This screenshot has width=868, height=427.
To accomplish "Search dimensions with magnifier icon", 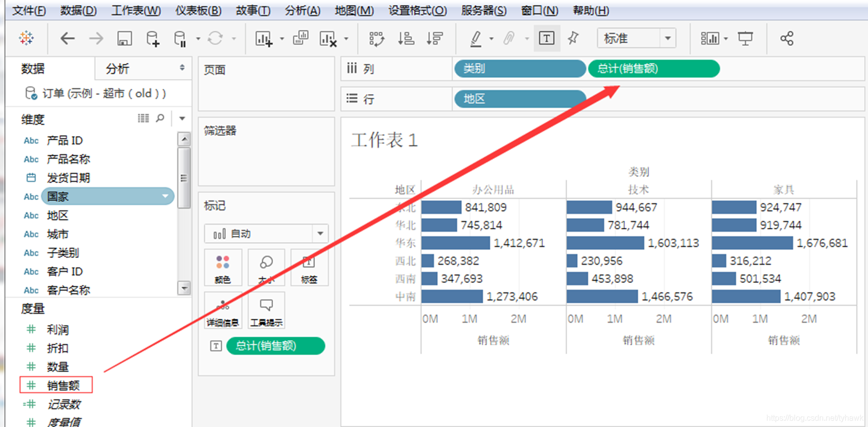I will coord(160,118).
